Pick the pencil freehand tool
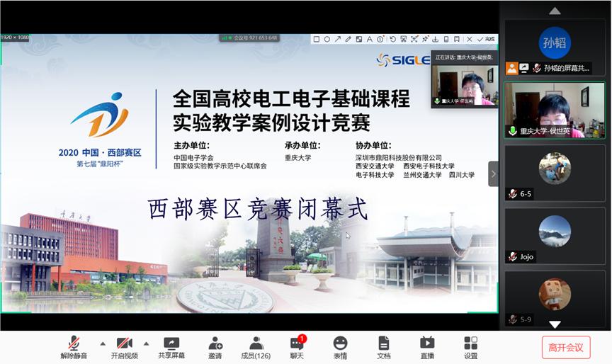 tap(348, 40)
